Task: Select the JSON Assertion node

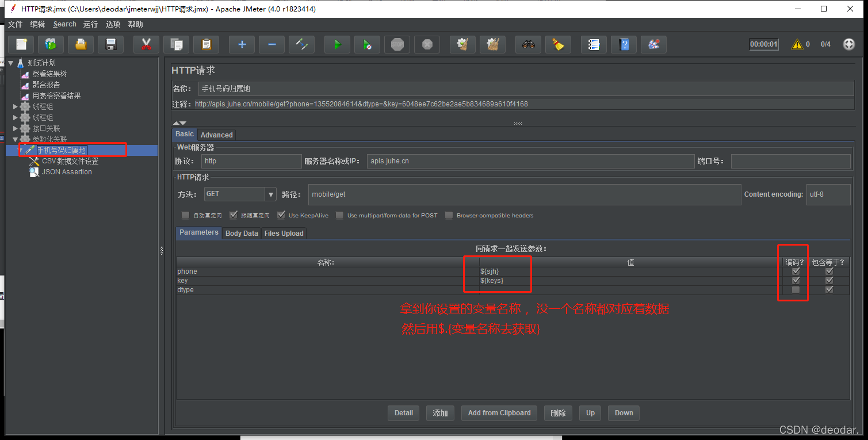Action: (x=66, y=172)
